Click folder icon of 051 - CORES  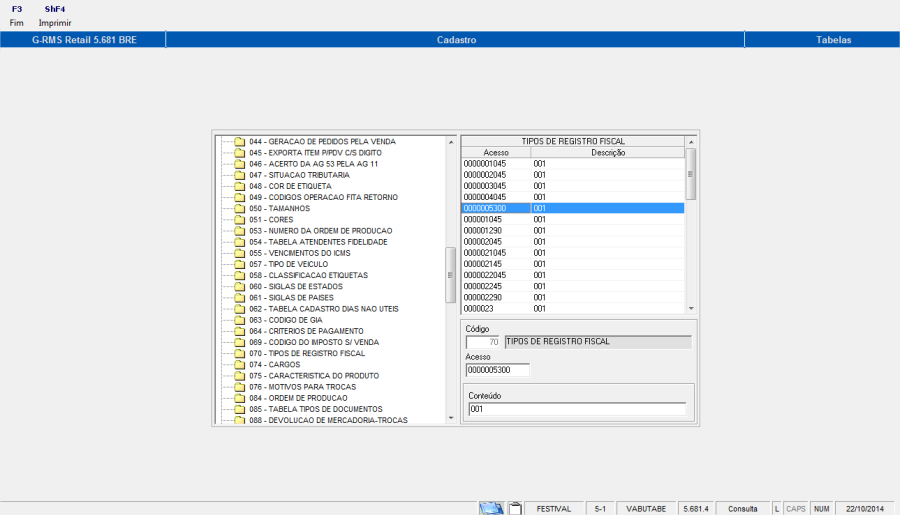click(240, 219)
